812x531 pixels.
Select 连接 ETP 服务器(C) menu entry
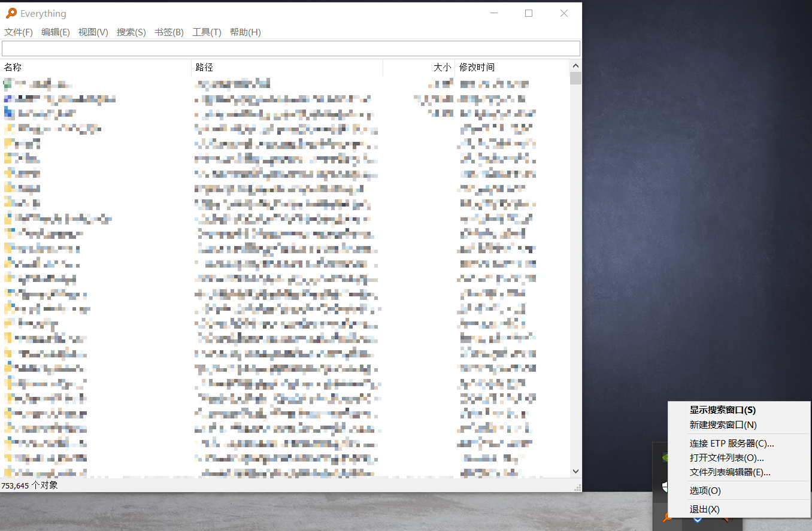tap(732, 444)
